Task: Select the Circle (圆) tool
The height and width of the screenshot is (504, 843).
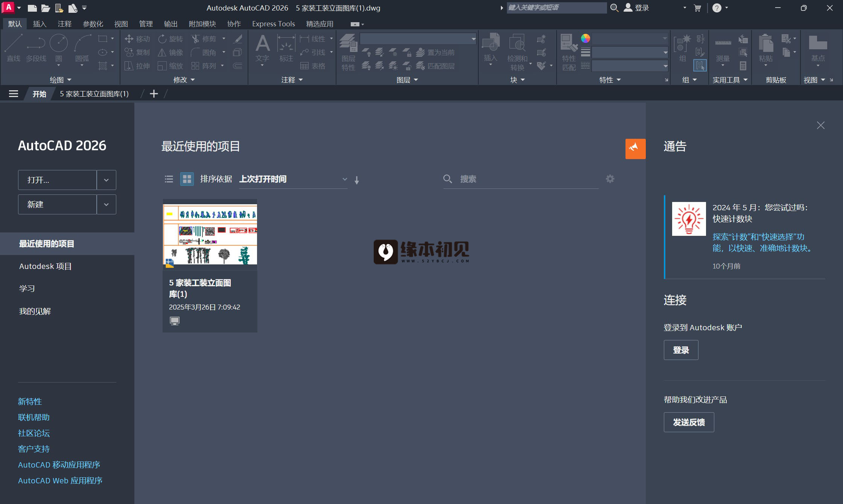Action: pyautogui.click(x=59, y=48)
